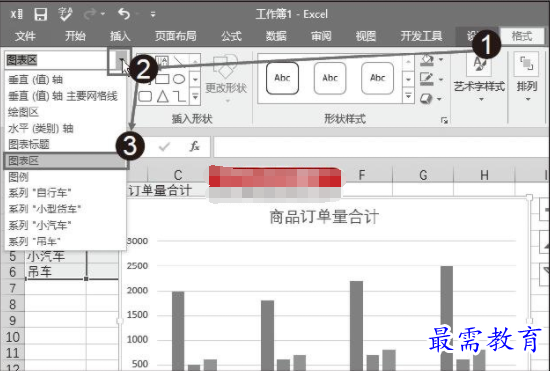Switch to the 审阅 ribbon tab
Screen dimensions: 550x371
321,36
